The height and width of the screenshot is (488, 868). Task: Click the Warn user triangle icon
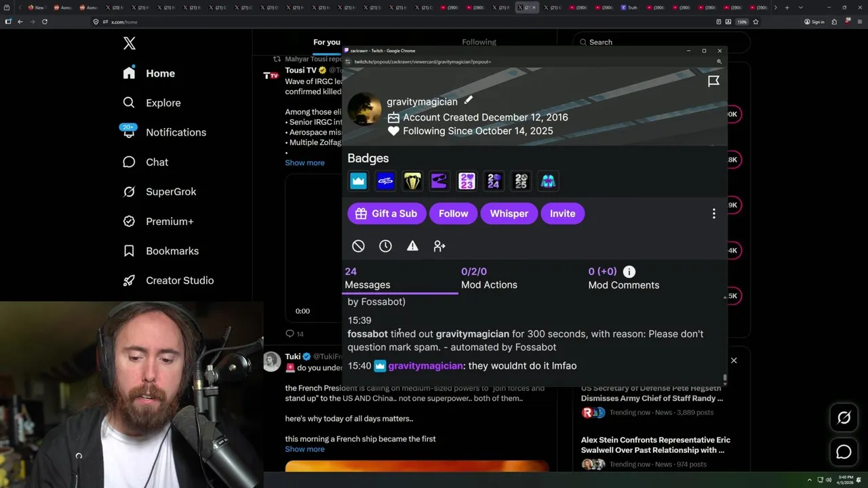pyautogui.click(x=412, y=246)
